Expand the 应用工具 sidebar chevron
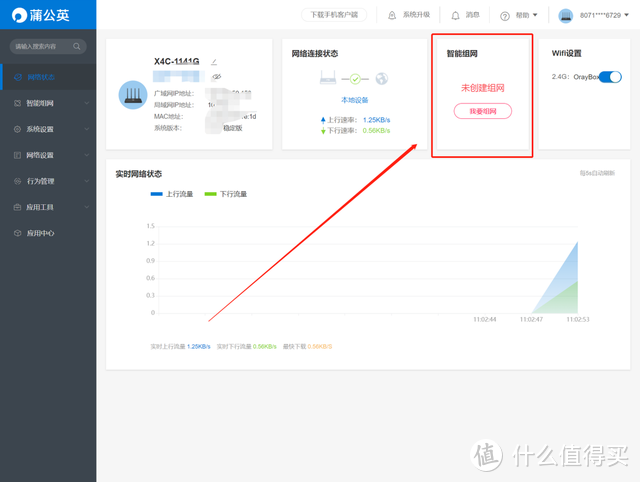Image resolution: width=640 pixels, height=482 pixels. (87, 207)
